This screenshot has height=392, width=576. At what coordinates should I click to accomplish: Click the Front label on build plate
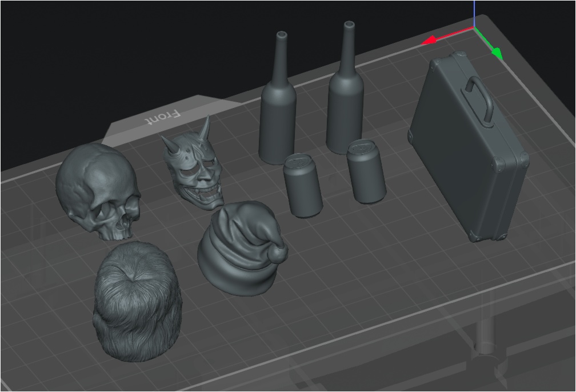point(162,117)
